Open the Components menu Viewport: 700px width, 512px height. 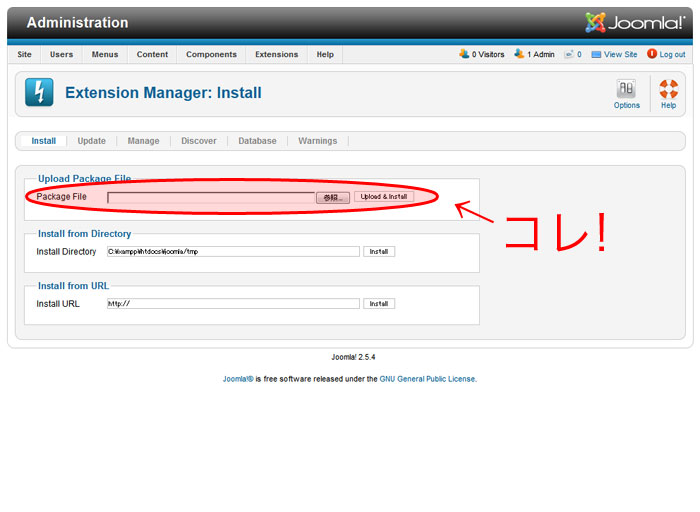[211, 55]
